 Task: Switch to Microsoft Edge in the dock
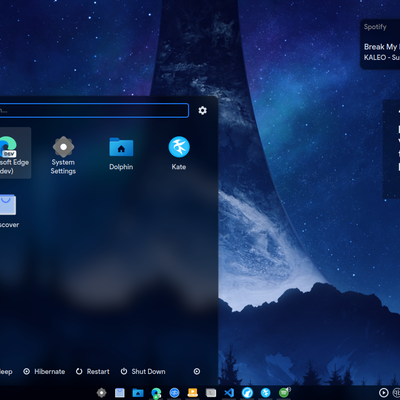click(156, 393)
